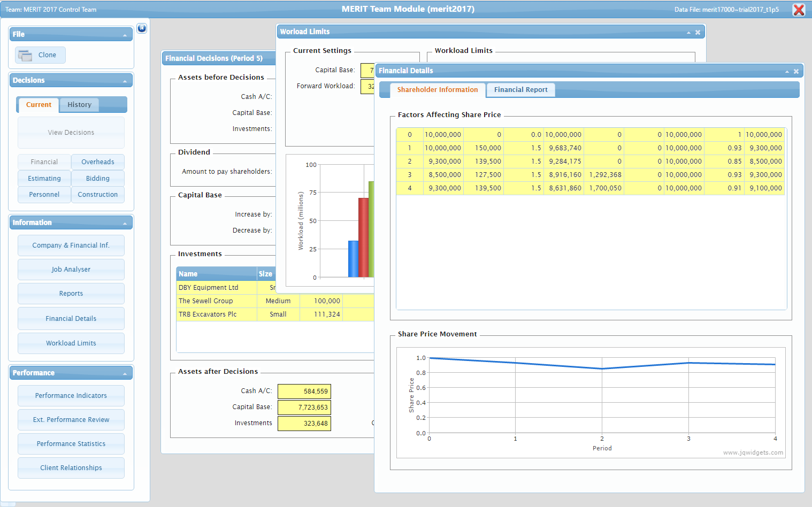Click the Clone icon in File panel
Screen dimensions: 812x507
pos(25,55)
